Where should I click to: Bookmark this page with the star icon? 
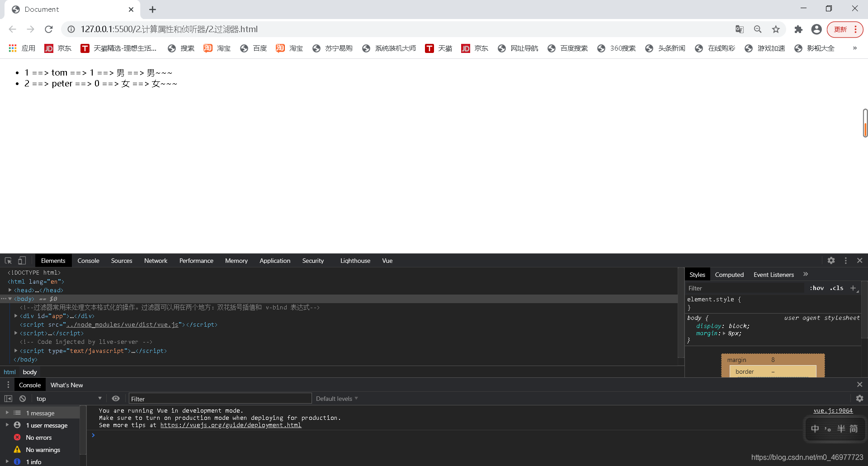[x=776, y=29]
